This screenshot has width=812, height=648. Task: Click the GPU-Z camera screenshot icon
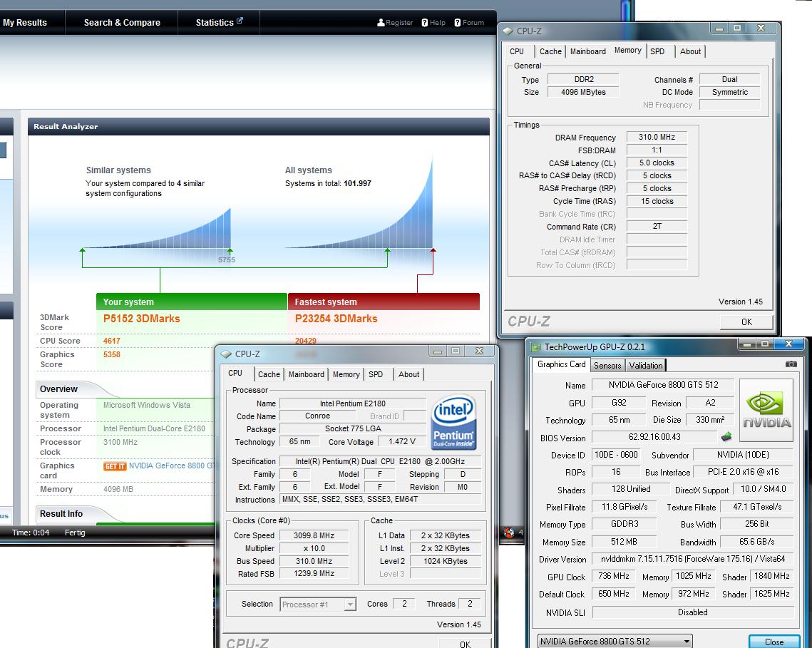pos(791,365)
